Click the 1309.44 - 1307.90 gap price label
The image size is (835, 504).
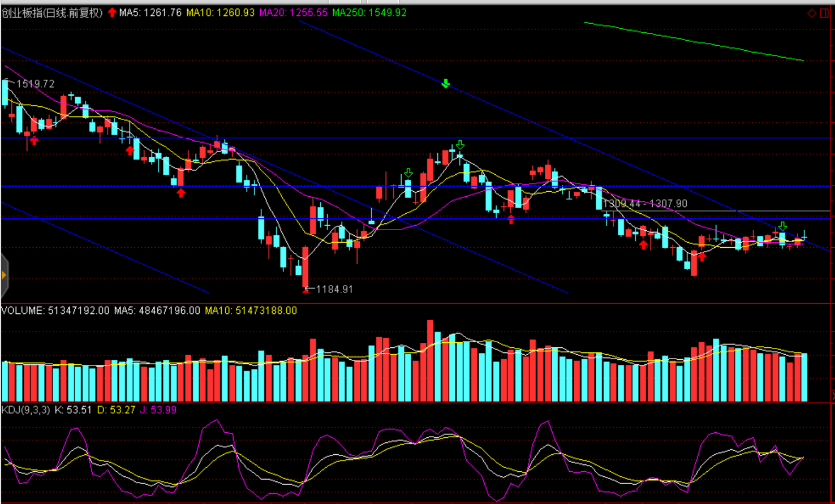coord(645,204)
